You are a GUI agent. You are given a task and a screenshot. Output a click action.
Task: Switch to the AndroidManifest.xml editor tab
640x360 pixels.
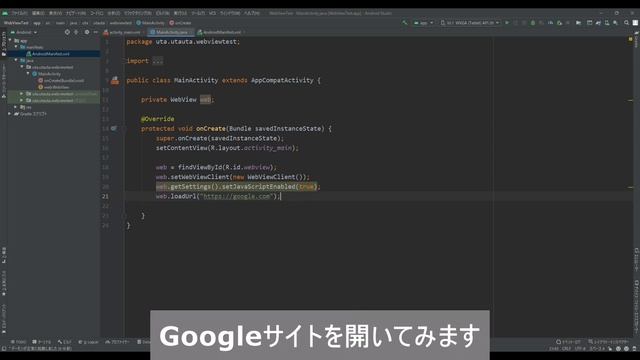[x=220, y=32]
